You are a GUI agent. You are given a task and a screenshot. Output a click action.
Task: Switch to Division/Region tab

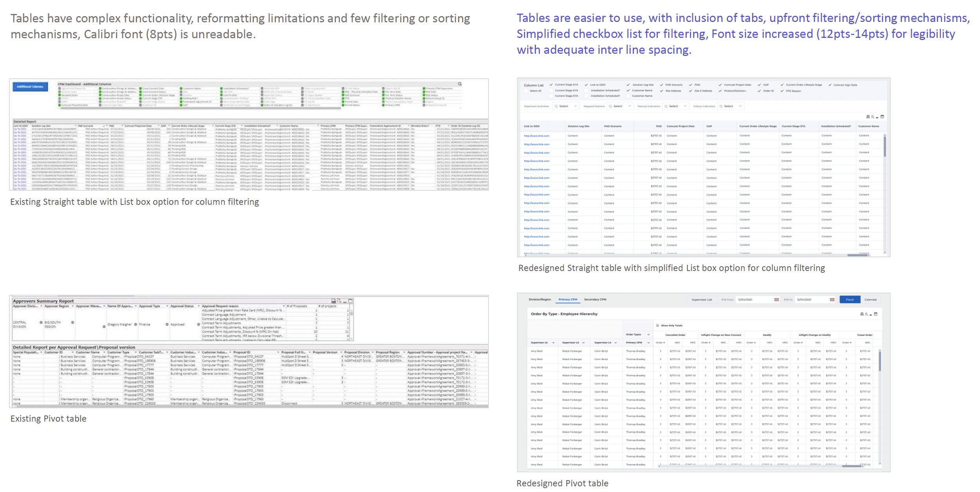pos(539,300)
